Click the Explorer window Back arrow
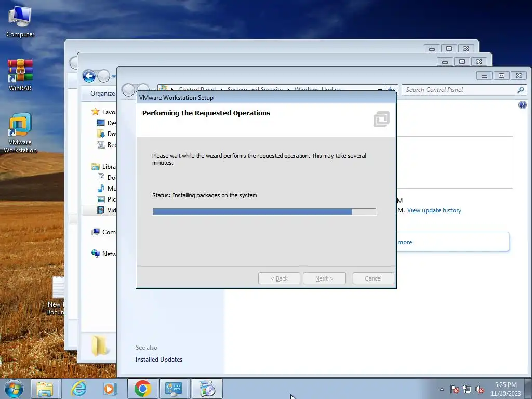532x399 pixels. click(89, 76)
